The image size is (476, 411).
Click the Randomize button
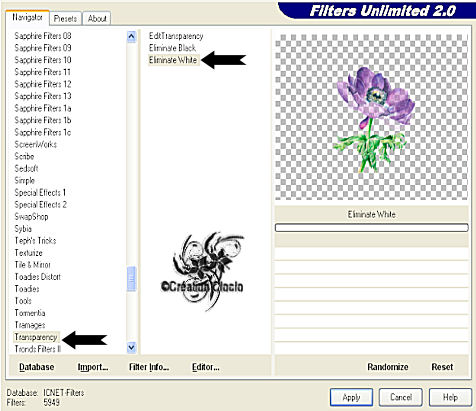[x=388, y=367]
